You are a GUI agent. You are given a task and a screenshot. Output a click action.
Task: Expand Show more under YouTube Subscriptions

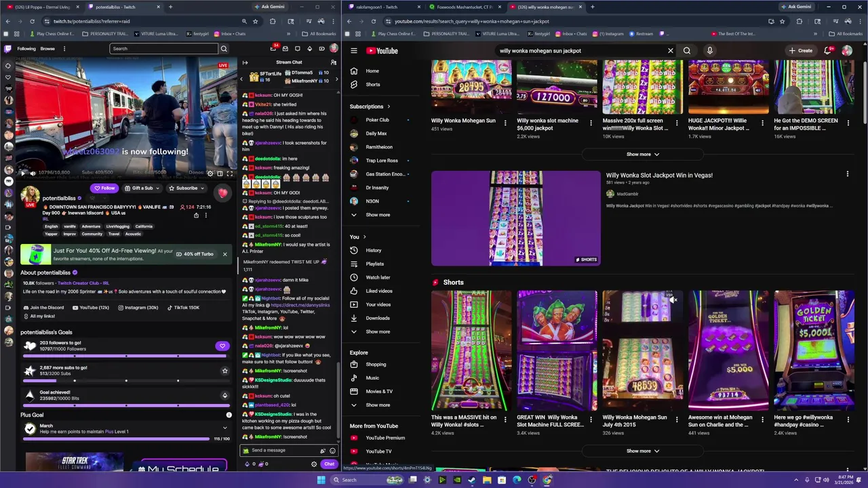(378, 215)
